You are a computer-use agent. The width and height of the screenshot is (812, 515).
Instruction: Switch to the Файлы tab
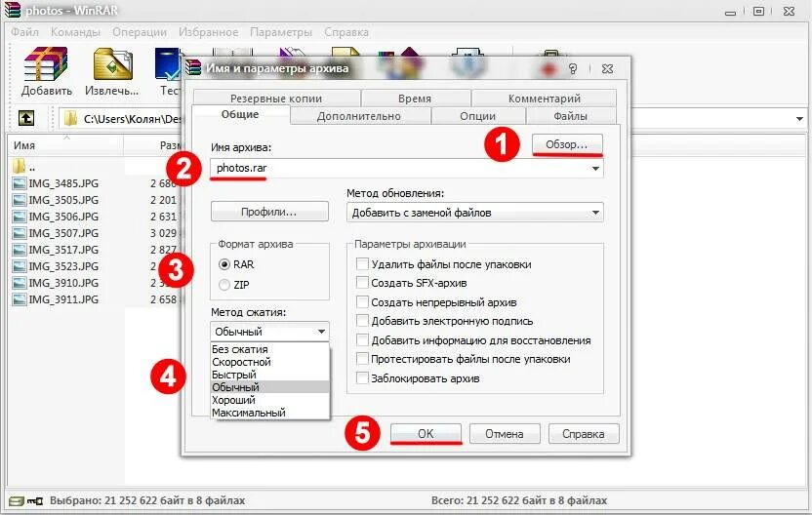pos(571,116)
